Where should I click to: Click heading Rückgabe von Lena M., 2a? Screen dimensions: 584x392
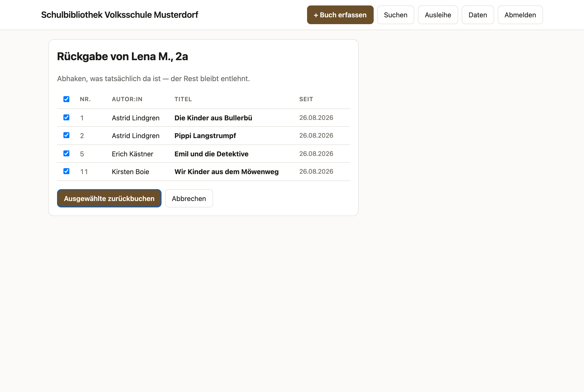pyautogui.click(x=122, y=57)
